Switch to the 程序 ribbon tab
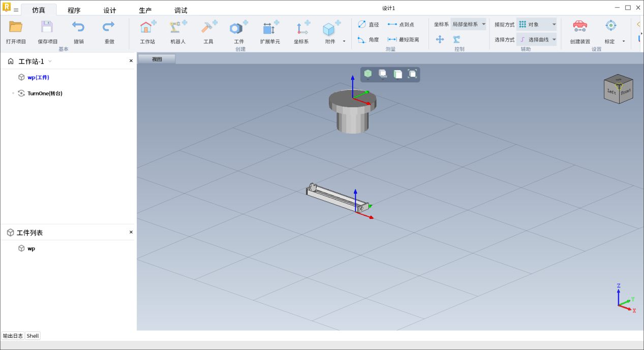 coord(74,10)
